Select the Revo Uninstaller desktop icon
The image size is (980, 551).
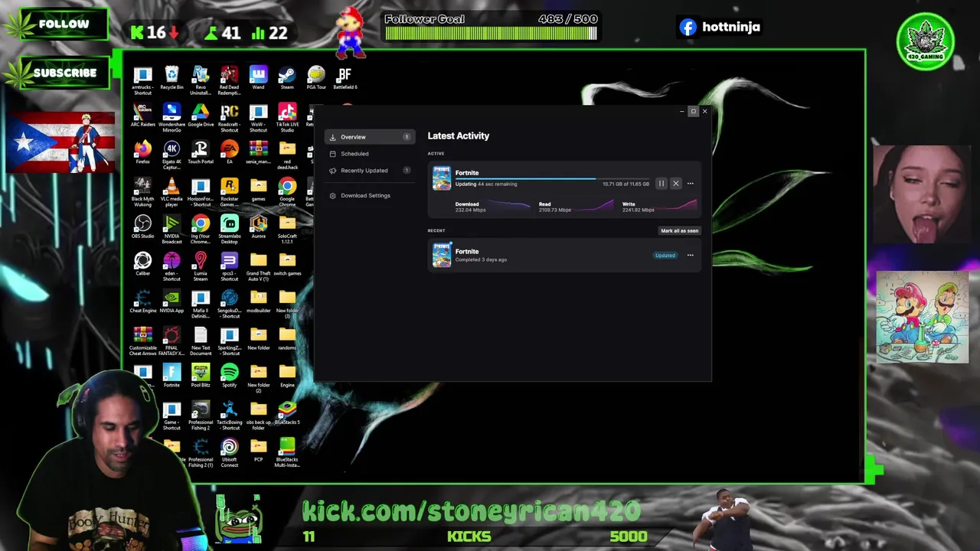pos(201,80)
